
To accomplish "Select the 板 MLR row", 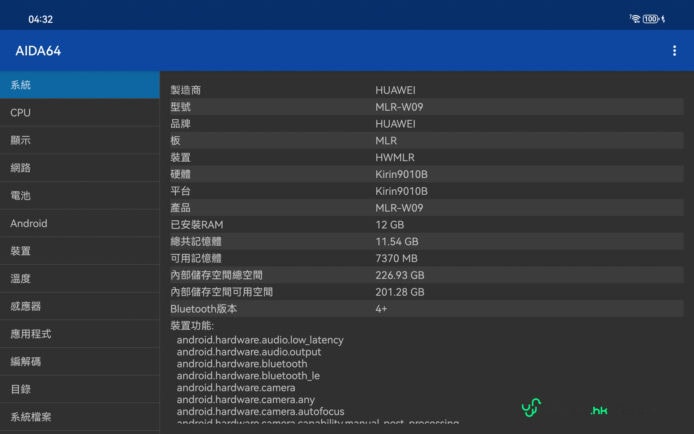I will 427,141.
